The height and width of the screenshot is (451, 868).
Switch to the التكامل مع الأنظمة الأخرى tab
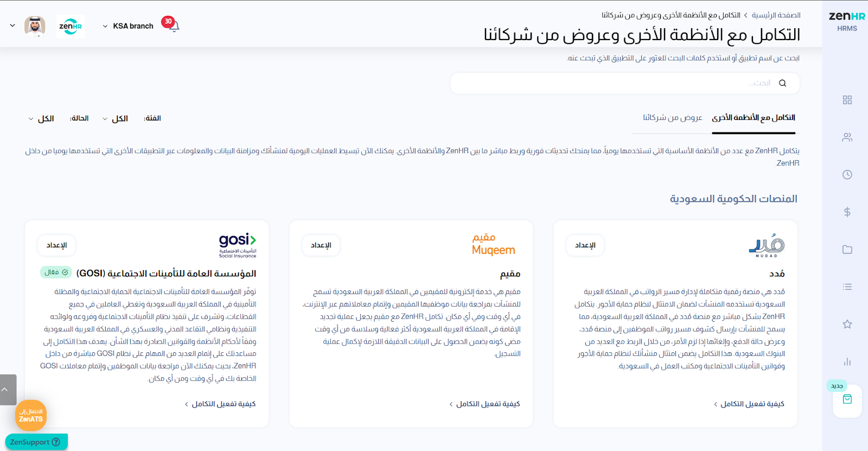(x=754, y=118)
